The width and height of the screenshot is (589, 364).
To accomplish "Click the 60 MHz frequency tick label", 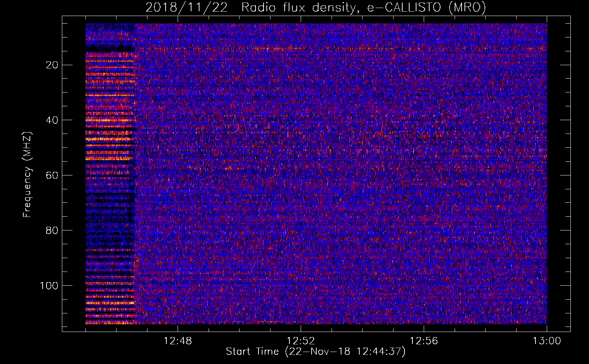I will [x=52, y=175].
